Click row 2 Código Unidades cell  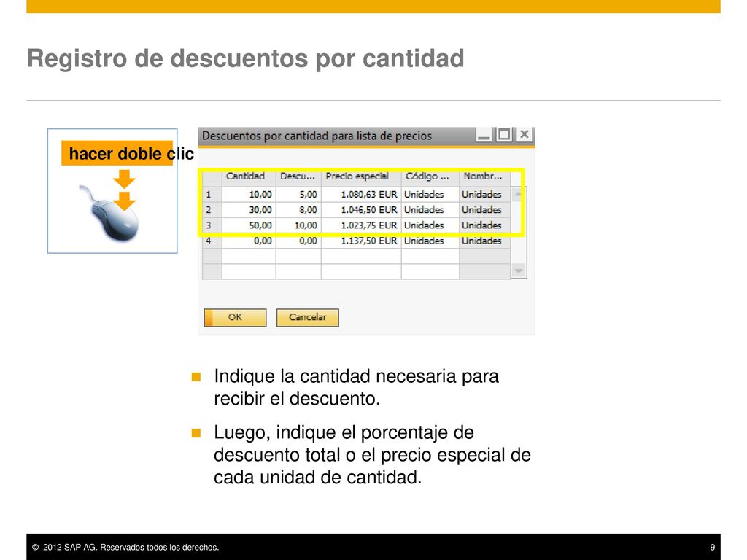pos(430,209)
